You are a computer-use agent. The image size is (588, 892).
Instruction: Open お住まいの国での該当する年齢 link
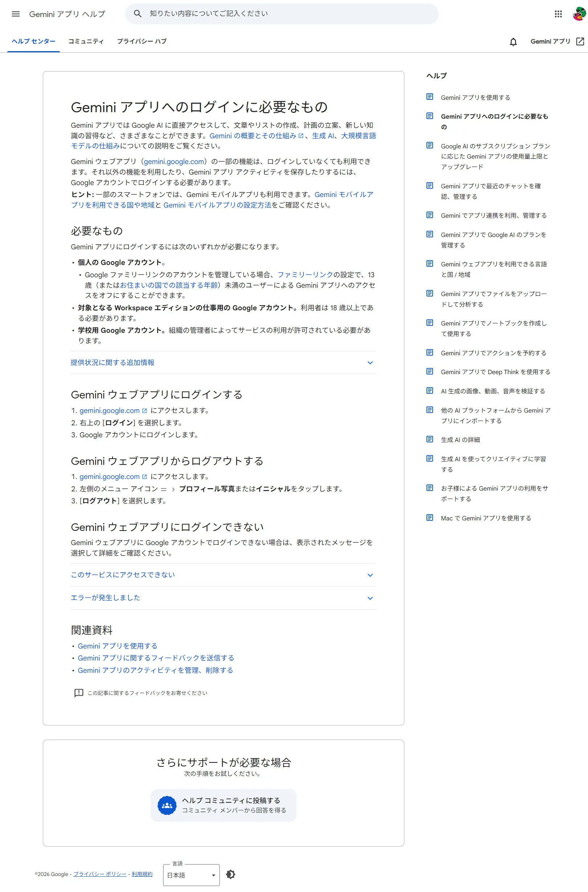[169, 285]
